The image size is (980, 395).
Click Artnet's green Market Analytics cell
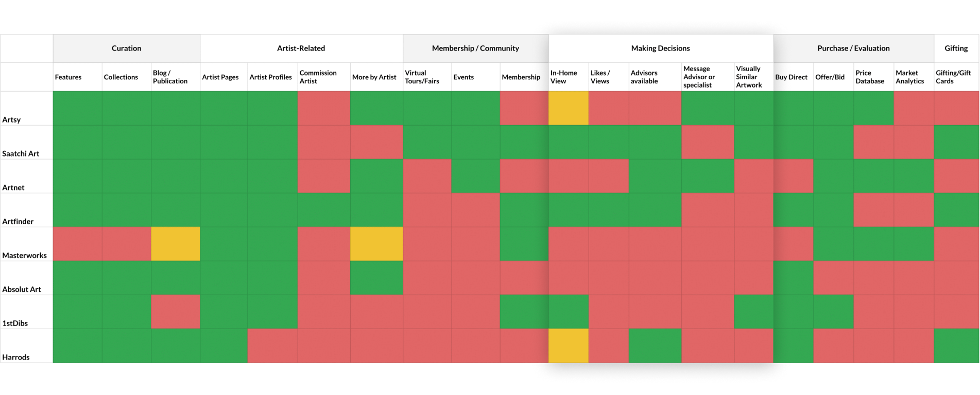[914, 176]
